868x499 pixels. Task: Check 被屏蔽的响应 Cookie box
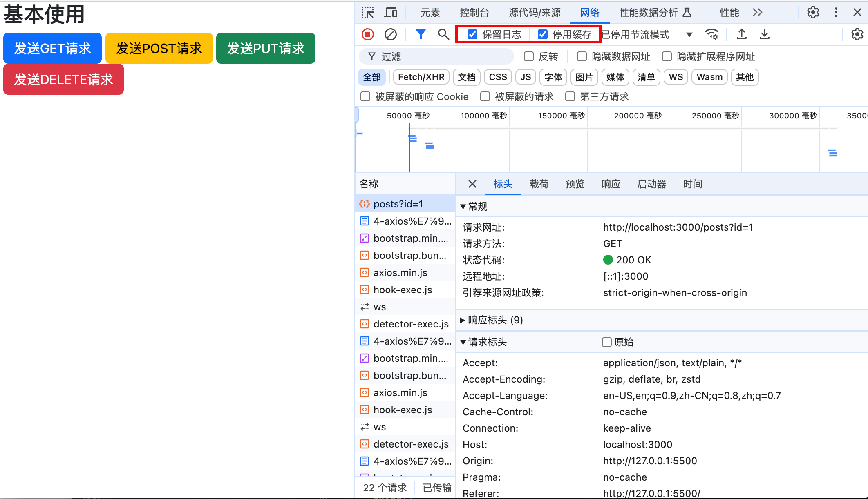point(365,96)
